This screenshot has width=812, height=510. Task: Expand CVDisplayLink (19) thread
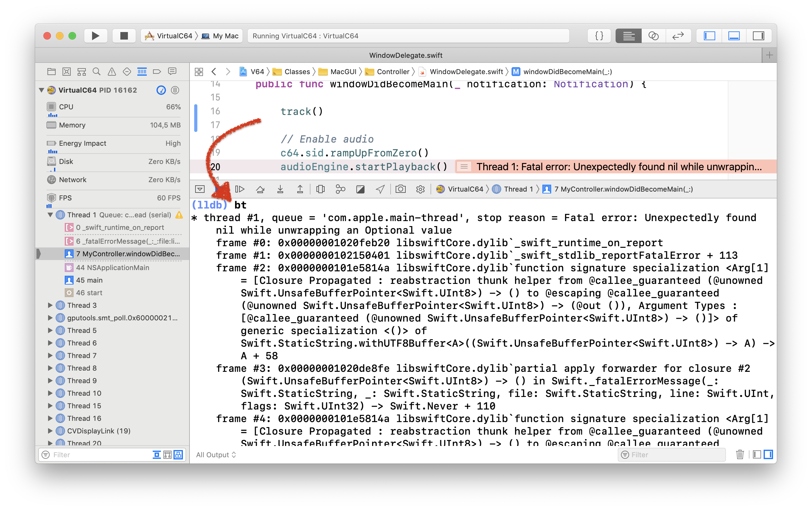(50, 431)
